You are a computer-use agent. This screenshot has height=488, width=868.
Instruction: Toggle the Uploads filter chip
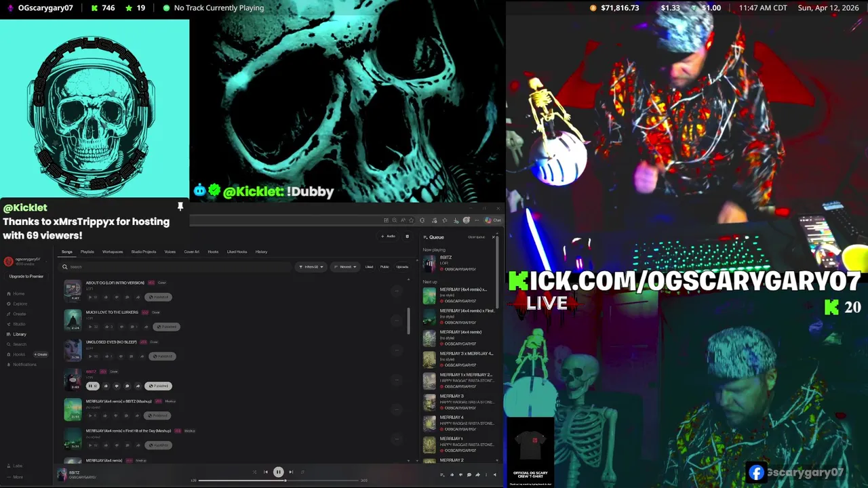pyautogui.click(x=402, y=266)
